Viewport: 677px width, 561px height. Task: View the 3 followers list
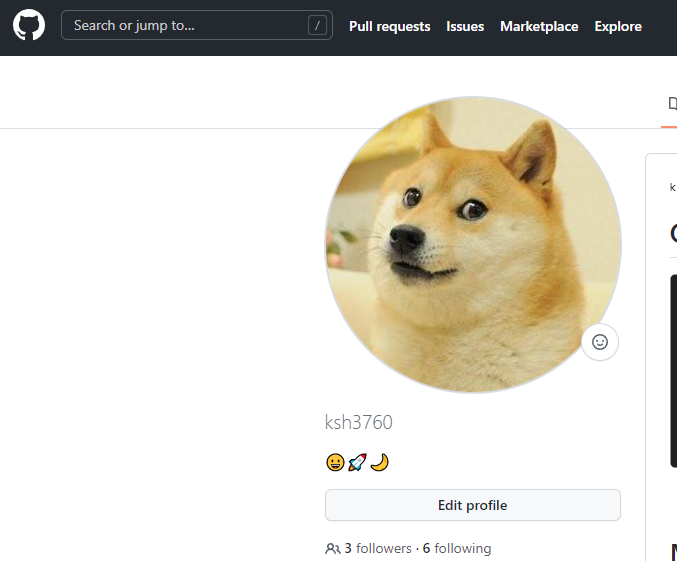click(378, 548)
